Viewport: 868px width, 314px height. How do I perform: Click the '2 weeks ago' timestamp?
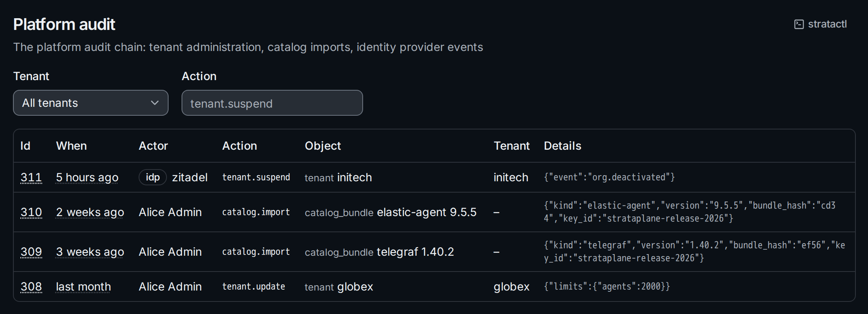[90, 212]
